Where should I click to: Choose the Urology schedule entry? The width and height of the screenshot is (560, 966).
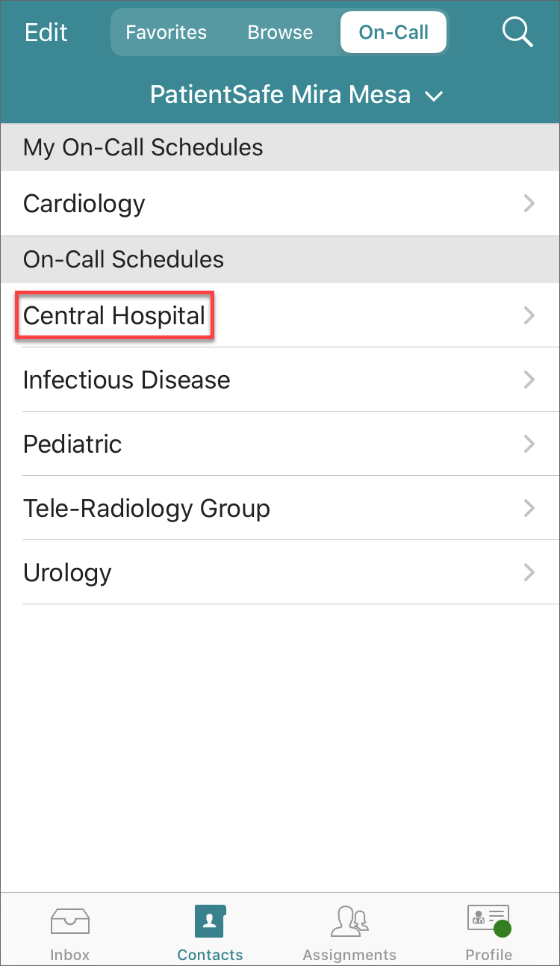67,572
